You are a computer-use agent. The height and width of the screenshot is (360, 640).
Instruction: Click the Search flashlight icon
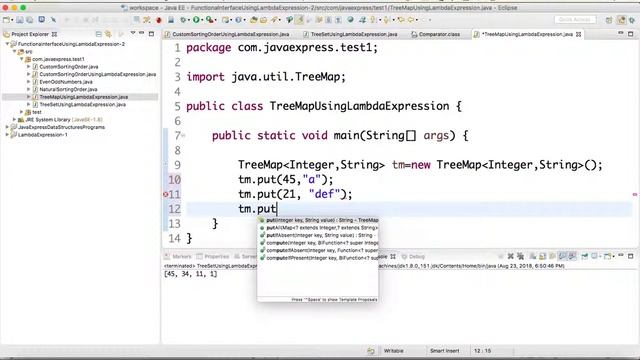[274, 20]
